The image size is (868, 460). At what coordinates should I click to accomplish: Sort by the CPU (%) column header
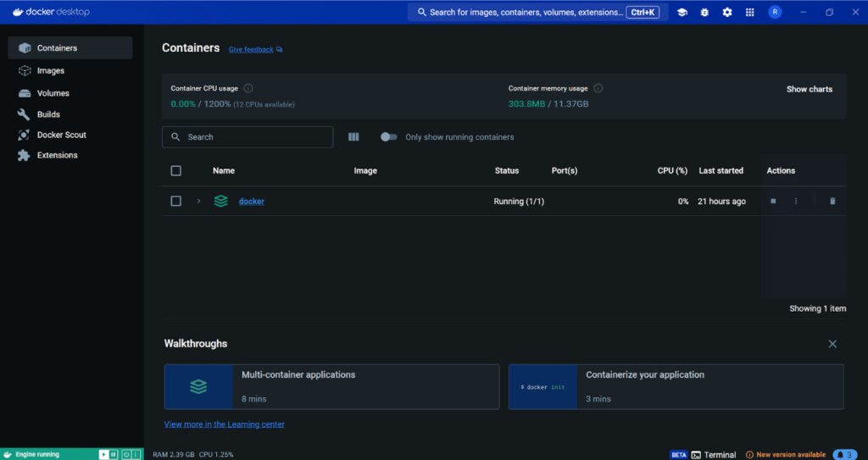pos(672,170)
